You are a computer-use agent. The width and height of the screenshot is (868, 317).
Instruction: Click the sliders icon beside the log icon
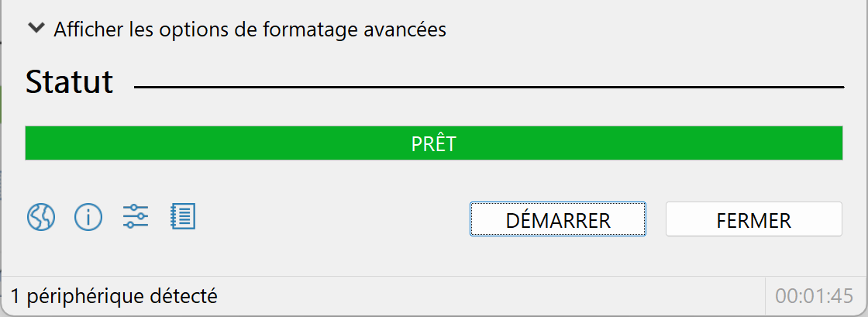pyautogui.click(x=136, y=216)
